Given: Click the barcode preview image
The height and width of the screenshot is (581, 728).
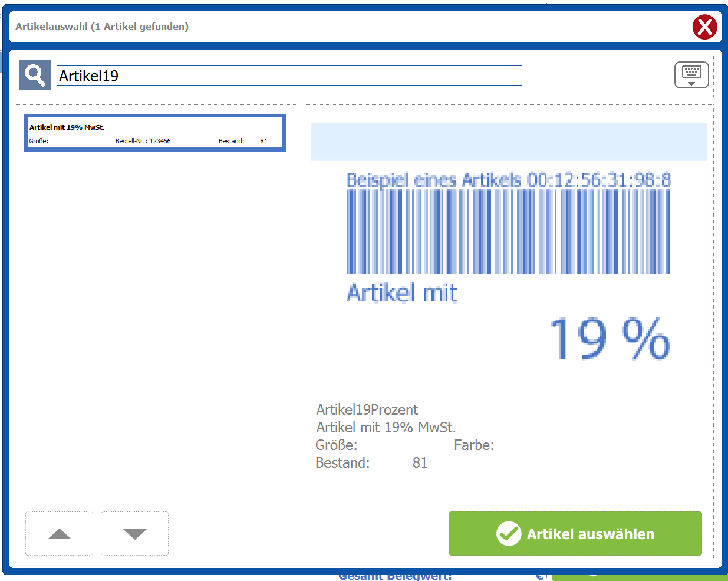Looking at the screenshot, I should pos(508,231).
